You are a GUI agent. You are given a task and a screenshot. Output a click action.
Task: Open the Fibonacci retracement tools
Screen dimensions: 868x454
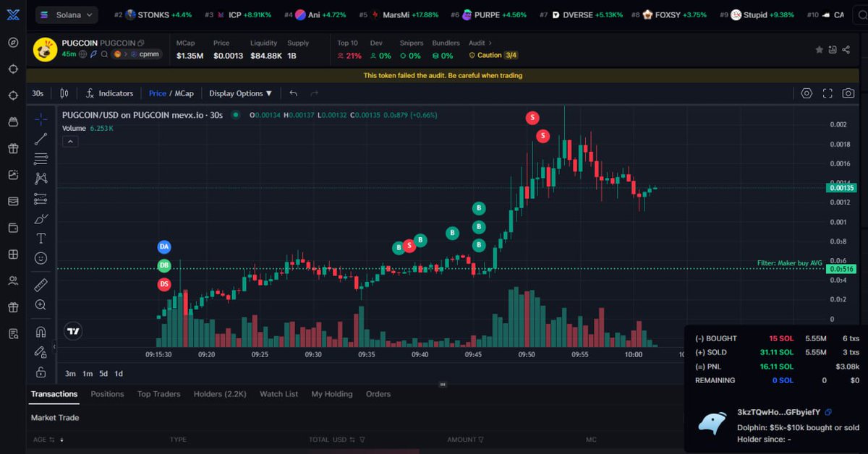point(41,159)
